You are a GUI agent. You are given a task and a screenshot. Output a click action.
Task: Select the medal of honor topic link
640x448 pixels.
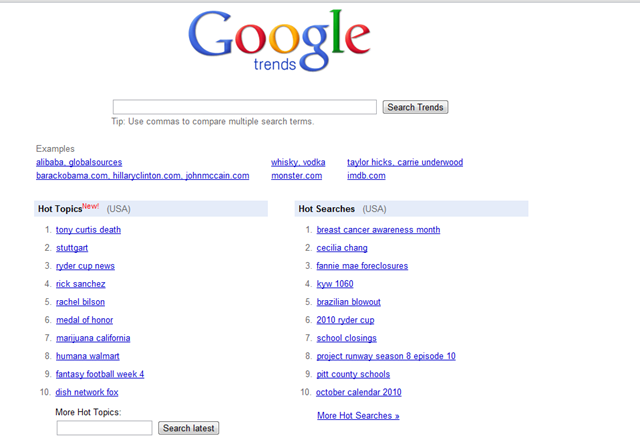point(84,320)
